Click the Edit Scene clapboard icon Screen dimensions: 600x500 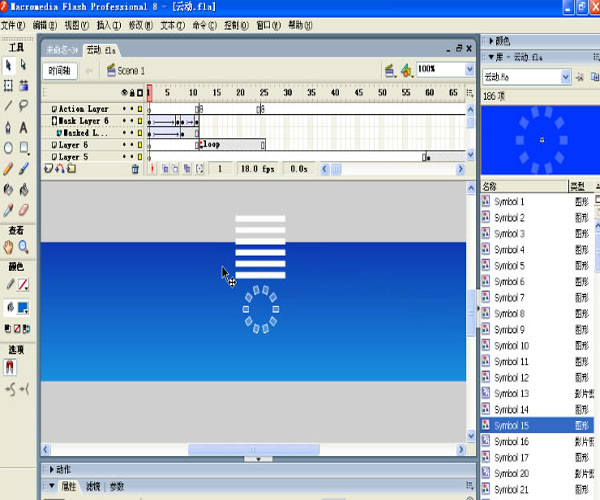click(x=392, y=70)
